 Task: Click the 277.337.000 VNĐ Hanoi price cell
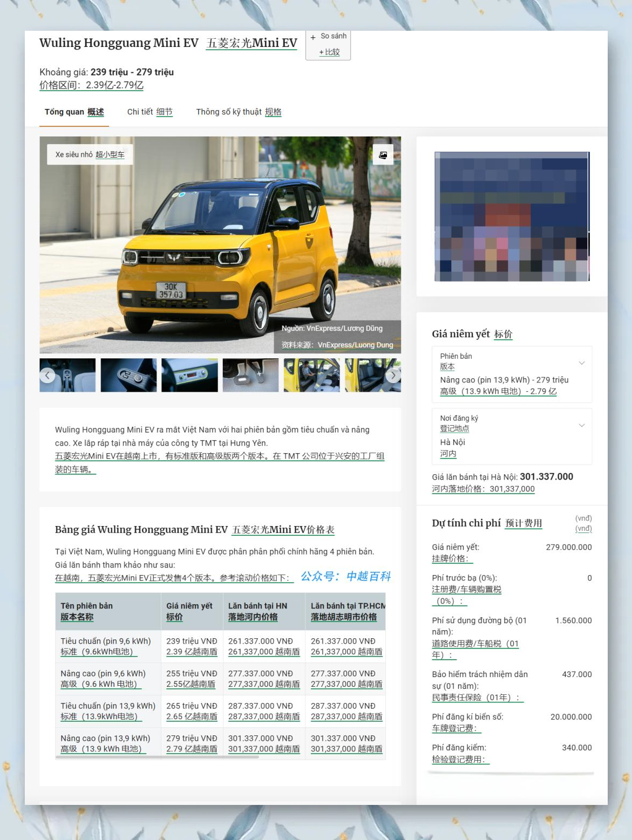coord(264,679)
